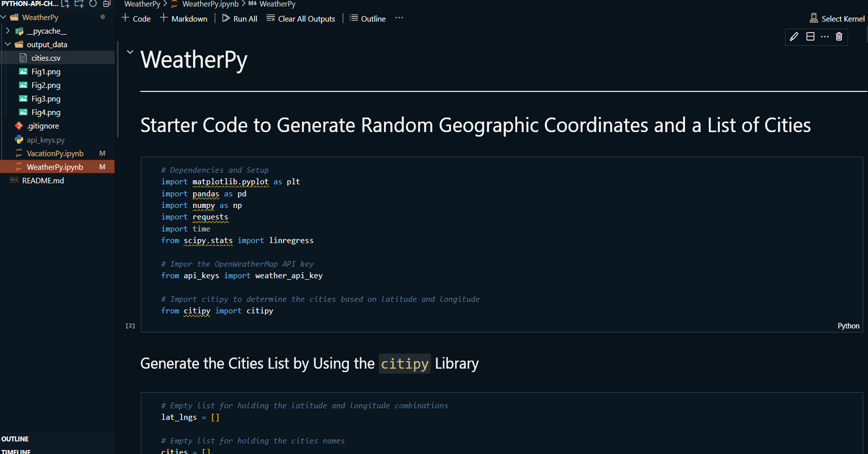Image resolution: width=868 pixels, height=454 pixels.
Task: Collapse the WeatherPy heading section
Action: tap(130, 52)
